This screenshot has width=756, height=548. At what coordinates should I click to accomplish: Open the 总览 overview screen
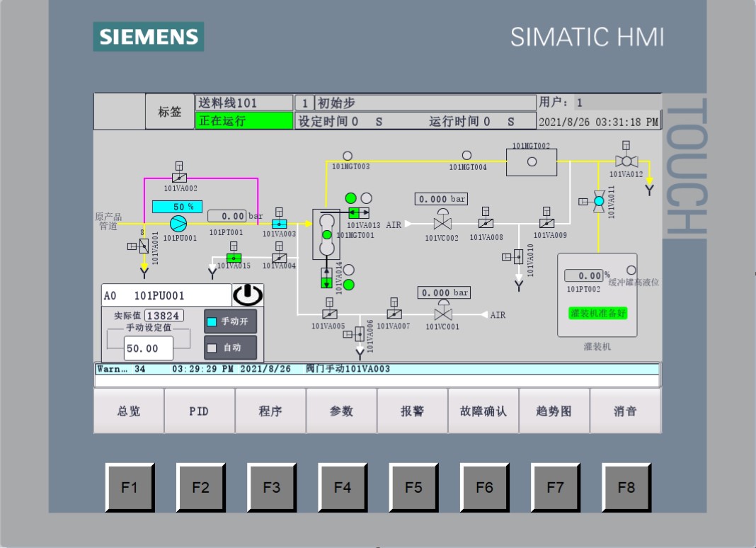pos(129,411)
